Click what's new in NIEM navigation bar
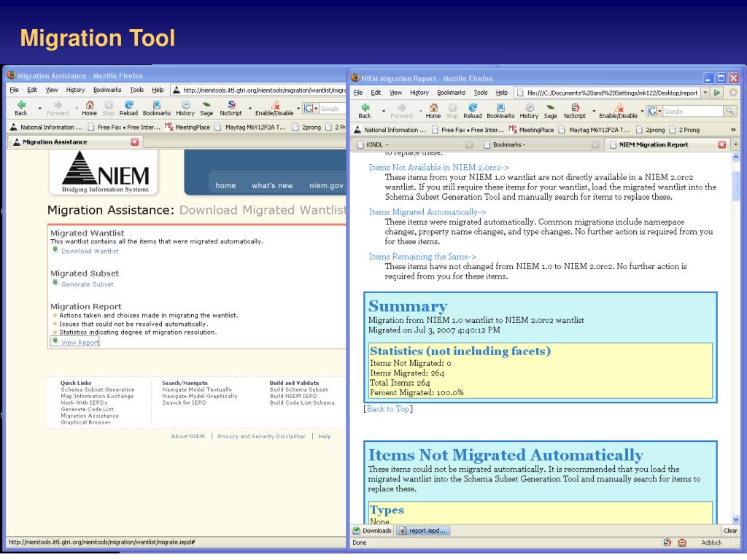Viewport: 747px width, 560px height. click(272, 186)
